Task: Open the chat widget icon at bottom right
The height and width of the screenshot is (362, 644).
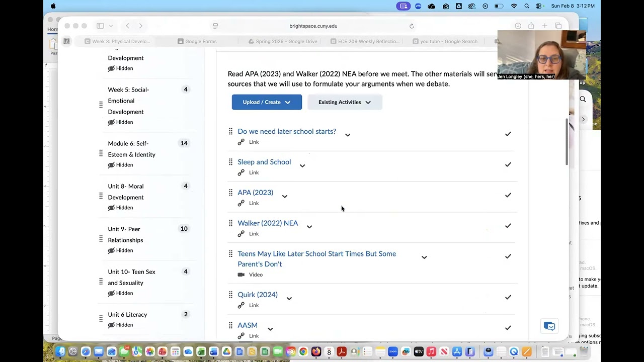Action: point(549,326)
